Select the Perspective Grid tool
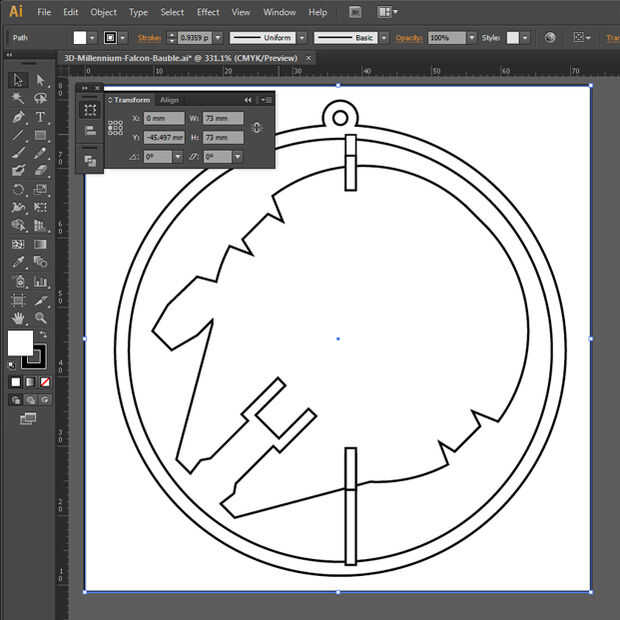The width and height of the screenshot is (620, 620). click(40, 225)
